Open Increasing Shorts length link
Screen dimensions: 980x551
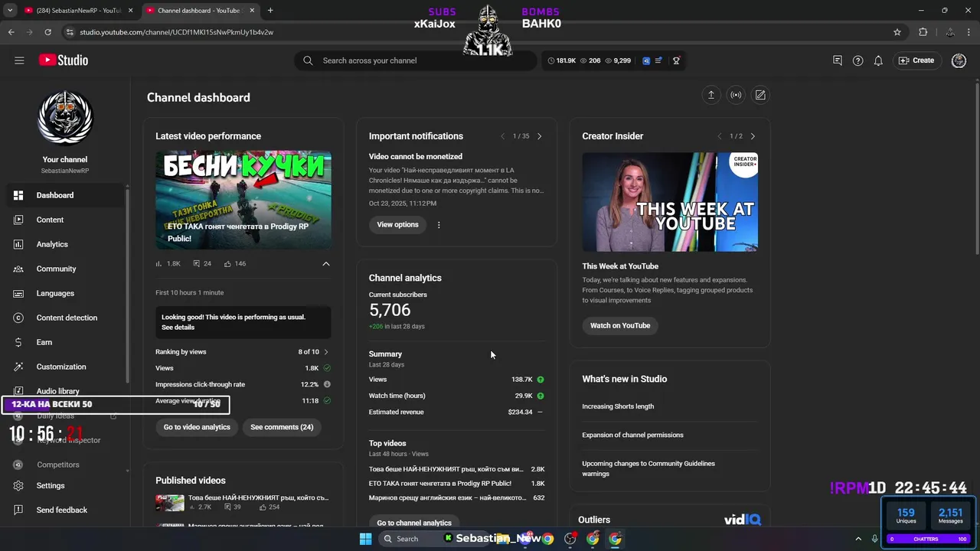[618, 406]
